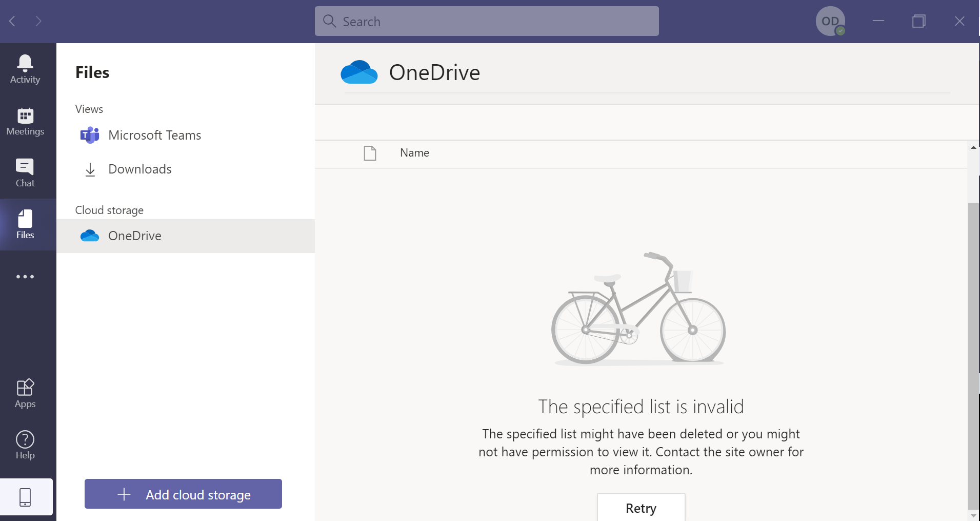
Task: Minimize the Teams window
Action: click(x=878, y=21)
